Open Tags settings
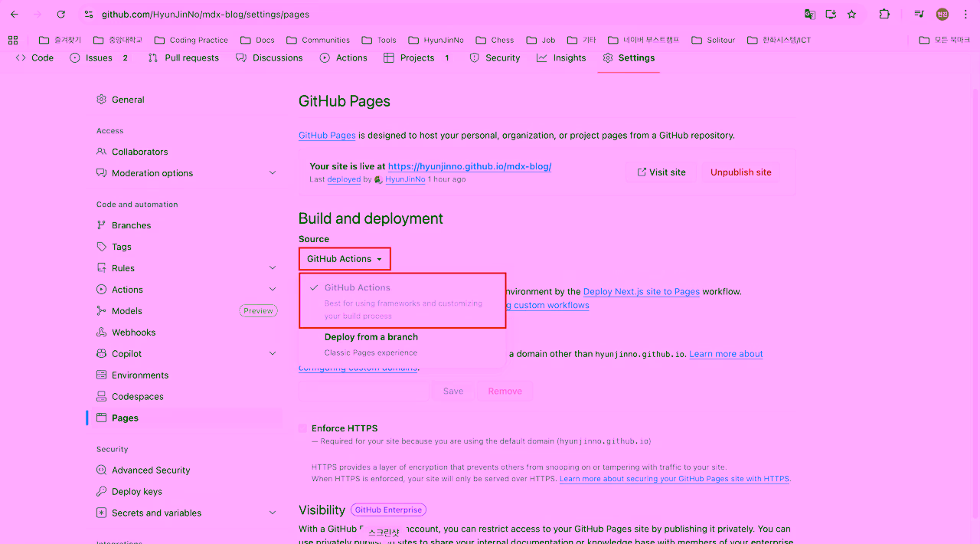980x544 pixels. click(x=124, y=246)
